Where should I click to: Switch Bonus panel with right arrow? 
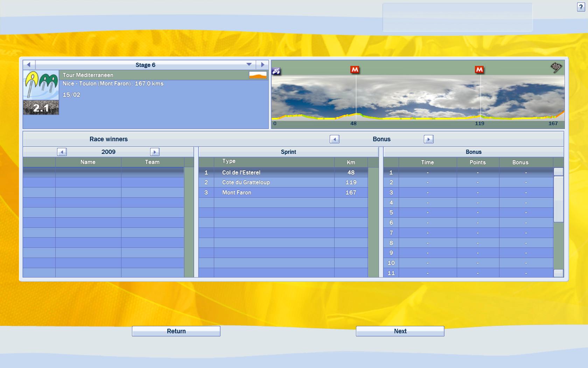pos(428,139)
